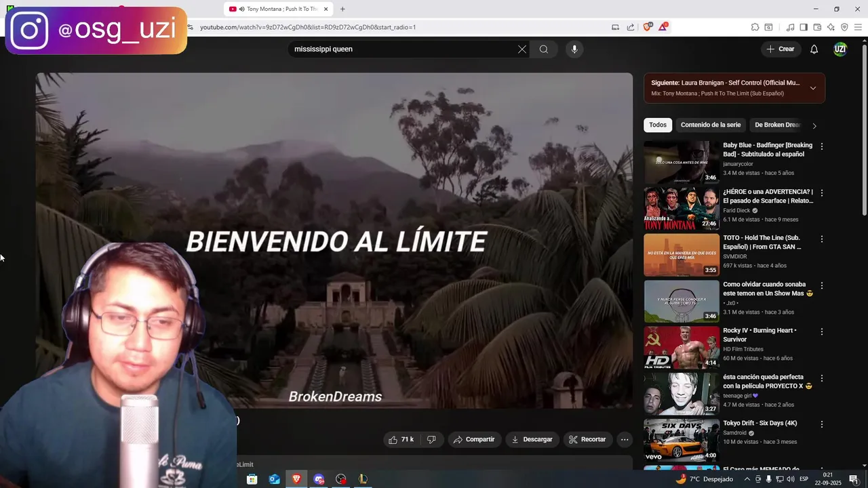
Task: Expand the Siguiente mix playlist chevron
Action: coord(813,88)
